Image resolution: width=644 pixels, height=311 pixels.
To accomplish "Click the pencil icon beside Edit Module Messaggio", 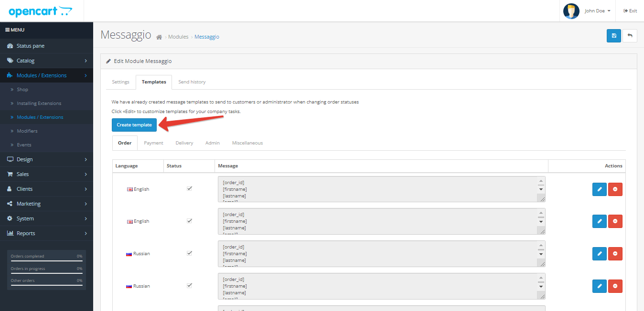I will [x=108, y=61].
